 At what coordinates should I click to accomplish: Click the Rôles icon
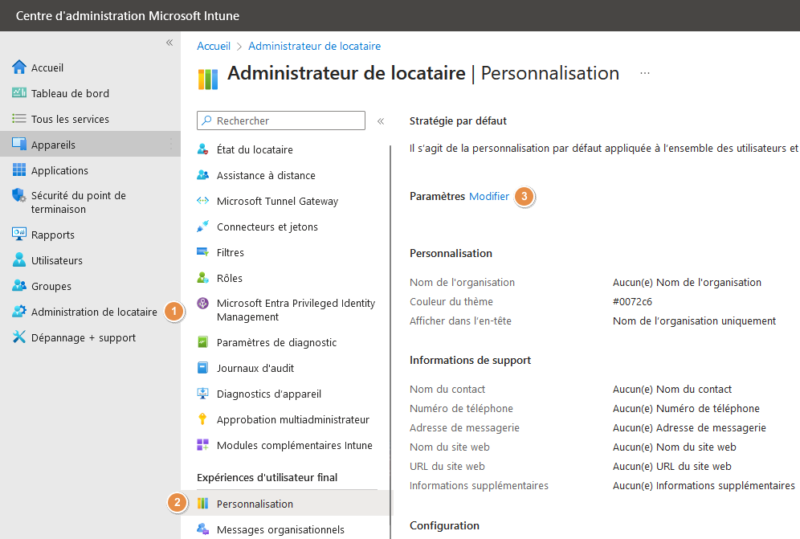(x=203, y=278)
